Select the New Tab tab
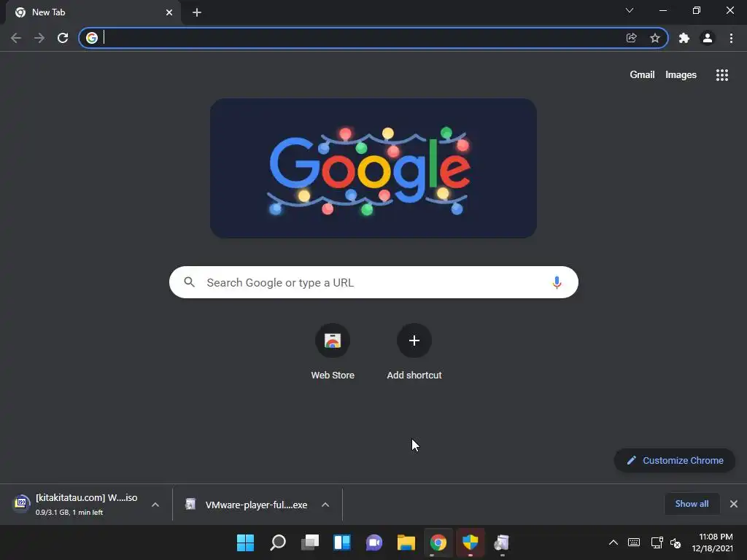This screenshot has height=560, width=747. pyautogui.click(x=93, y=12)
